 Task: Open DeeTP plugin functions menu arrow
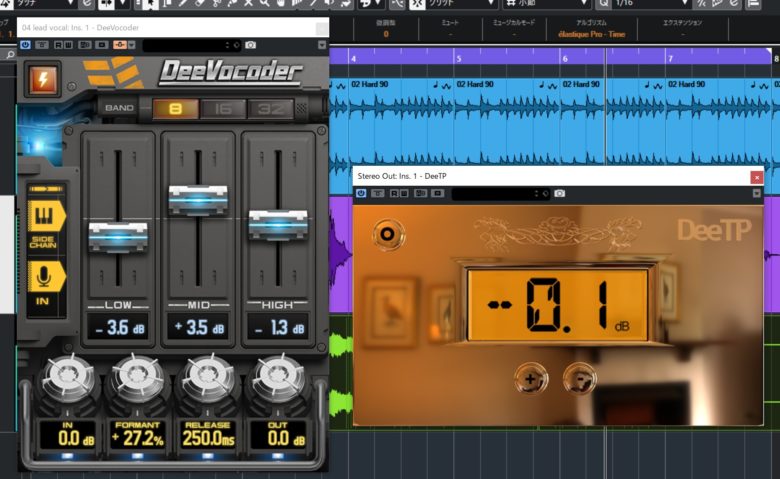(x=757, y=193)
